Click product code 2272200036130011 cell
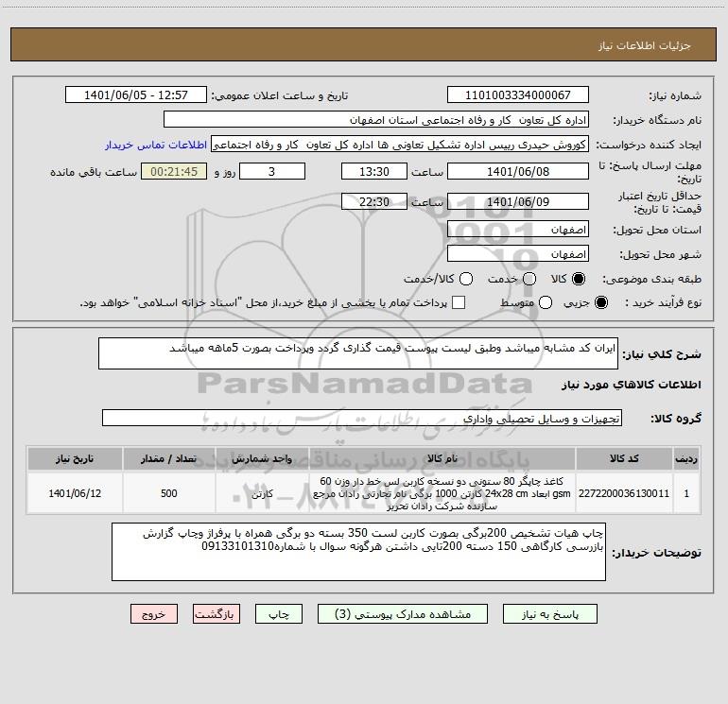728x704 pixels. pyautogui.click(x=624, y=493)
